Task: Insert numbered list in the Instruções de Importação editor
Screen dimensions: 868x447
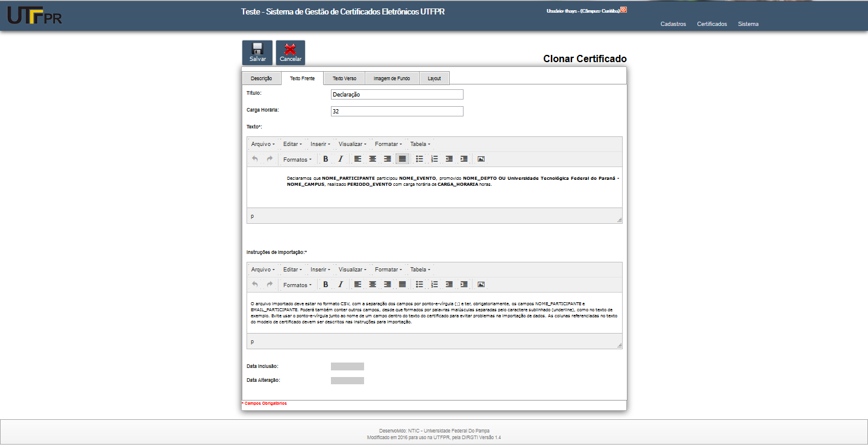Action: tap(435, 284)
